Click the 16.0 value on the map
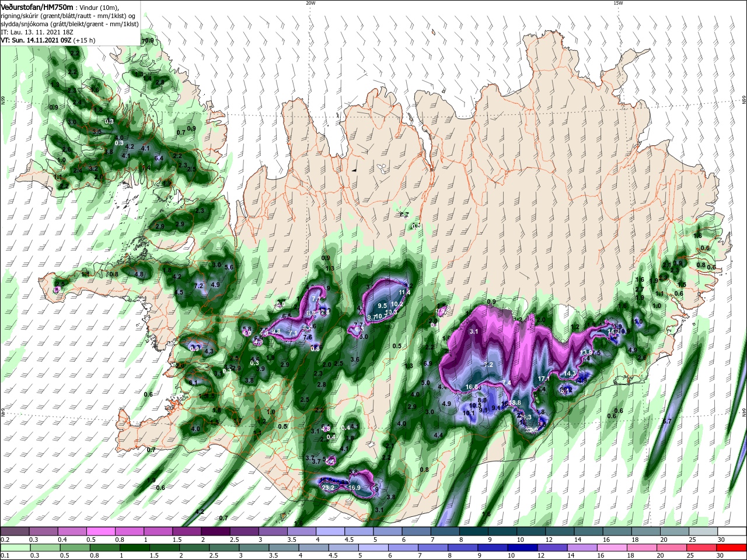 [x=472, y=387]
